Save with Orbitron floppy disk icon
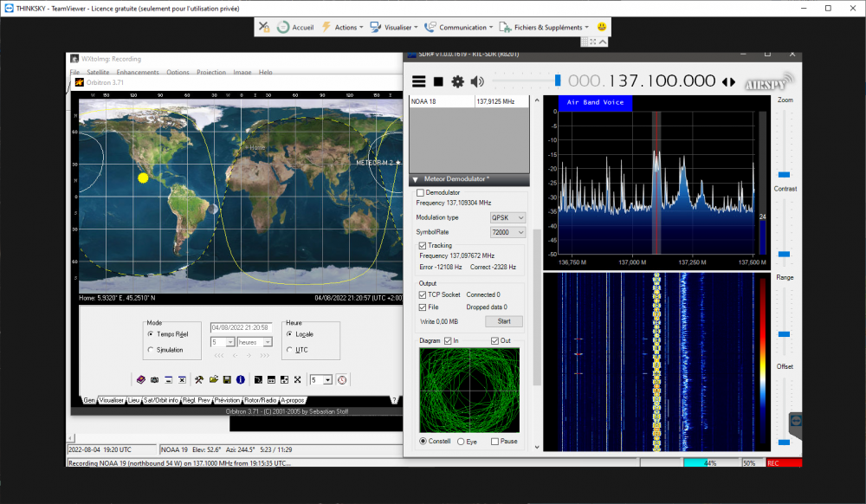The width and height of the screenshot is (866, 504). [x=227, y=380]
